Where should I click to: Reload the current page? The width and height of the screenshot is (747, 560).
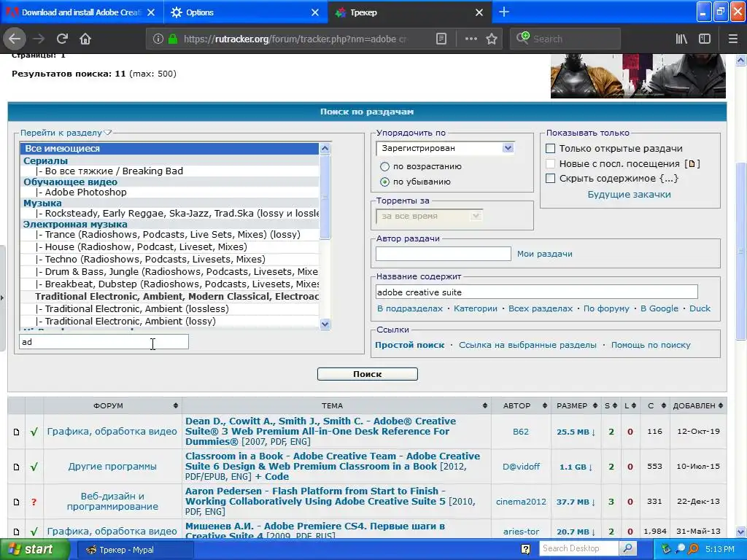pos(62,39)
